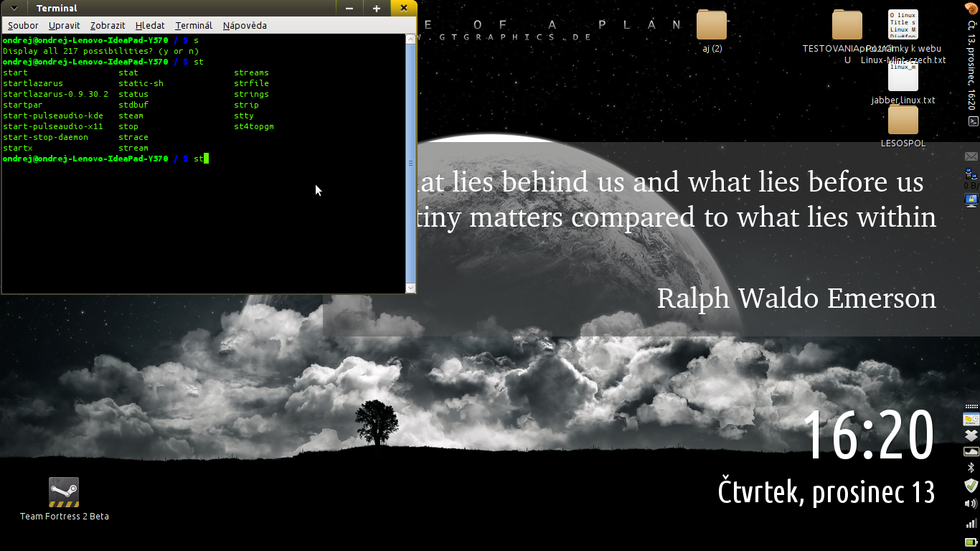Image resolution: width=980 pixels, height=551 pixels.
Task: Open the Terminal window menu arrow in title bar
Action: coord(14,8)
